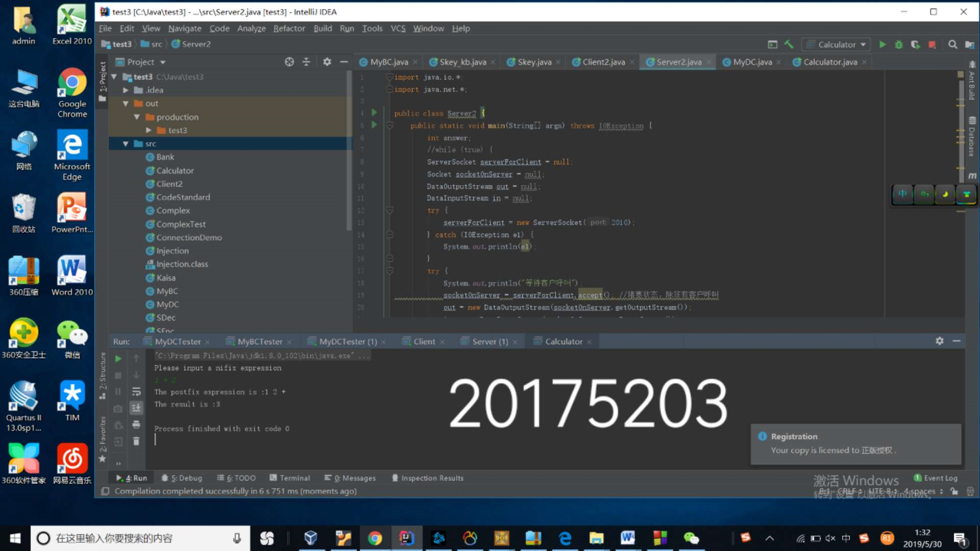Toggle the Database side panel
The width and height of the screenshot is (980, 551).
click(x=972, y=137)
